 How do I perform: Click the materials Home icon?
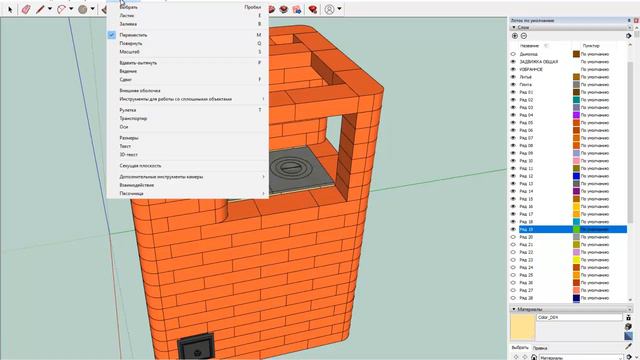click(534, 357)
